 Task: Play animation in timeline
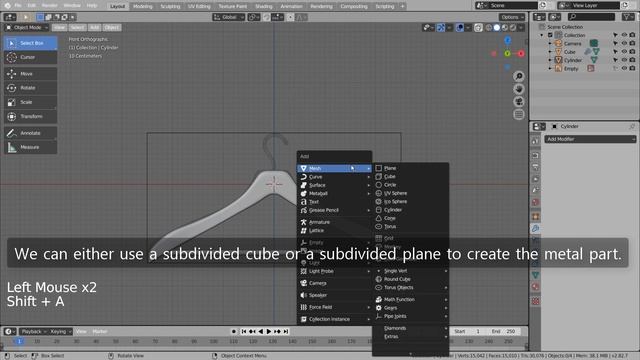tap(269, 331)
